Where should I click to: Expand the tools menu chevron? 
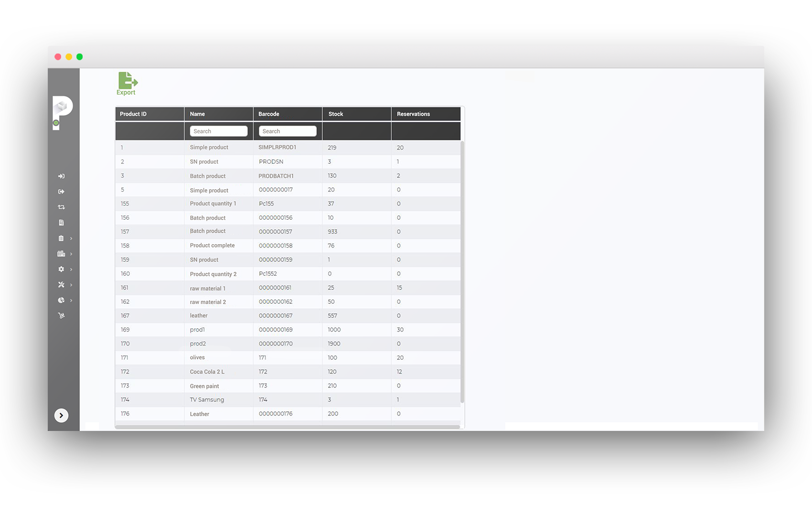(x=71, y=285)
